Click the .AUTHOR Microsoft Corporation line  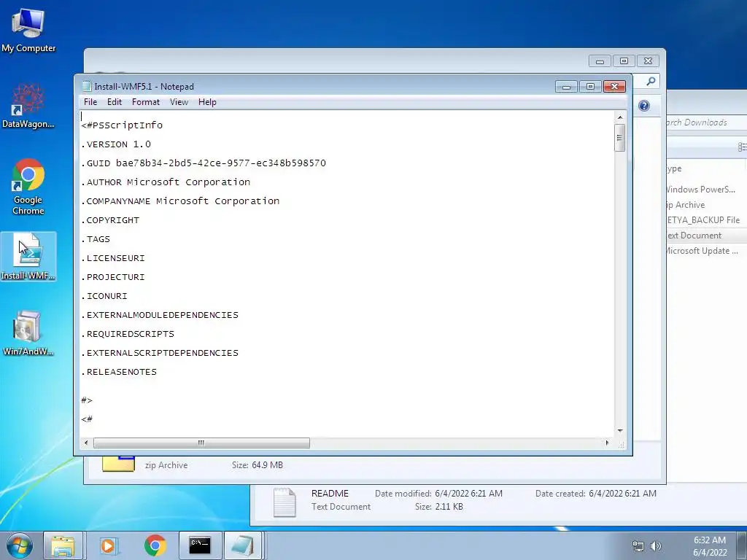point(166,182)
